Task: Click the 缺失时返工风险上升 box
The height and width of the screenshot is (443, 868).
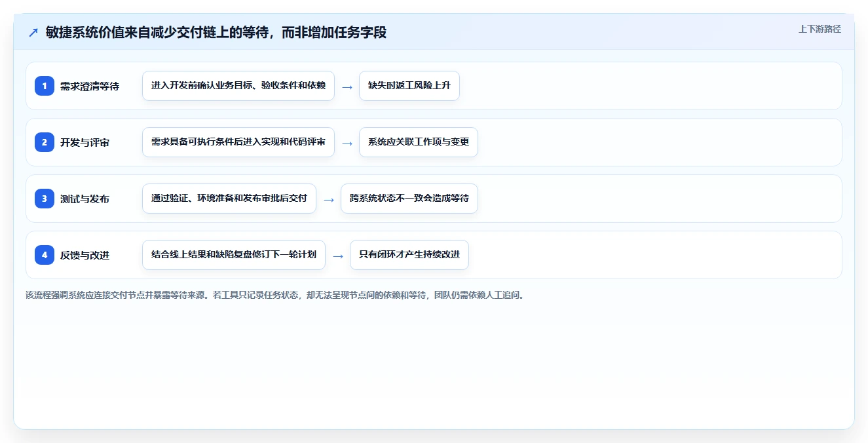Action: click(409, 86)
